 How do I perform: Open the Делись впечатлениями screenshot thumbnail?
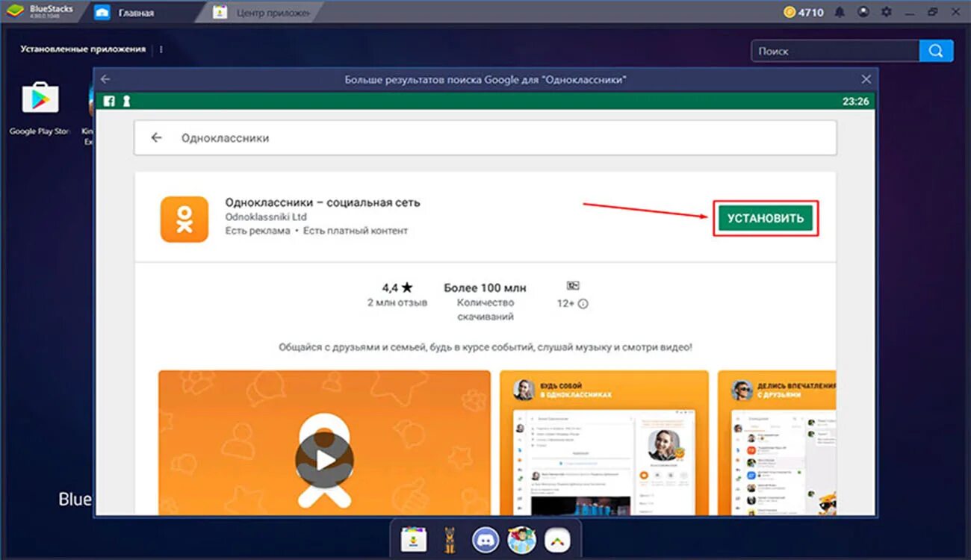[x=777, y=442]
